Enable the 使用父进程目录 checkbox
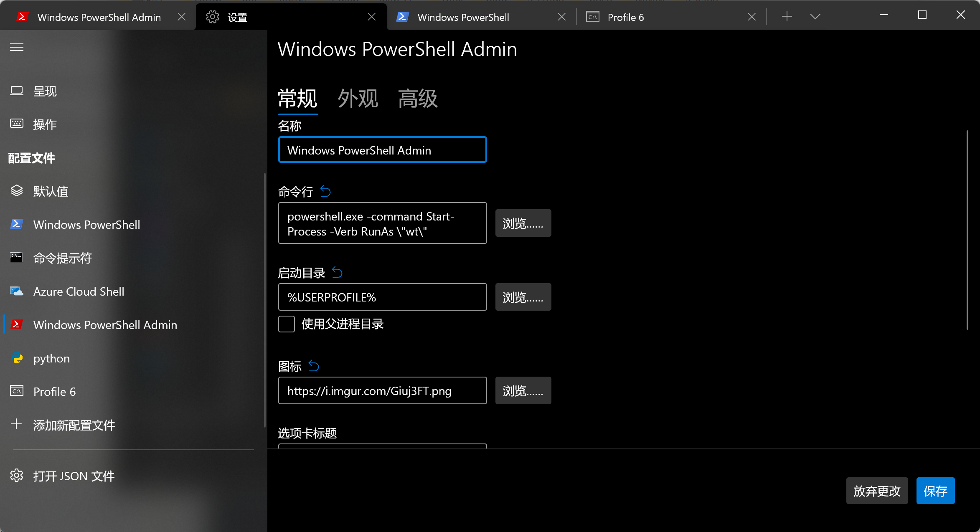Screen dimensions: 980x532 (x=287, y=324)
